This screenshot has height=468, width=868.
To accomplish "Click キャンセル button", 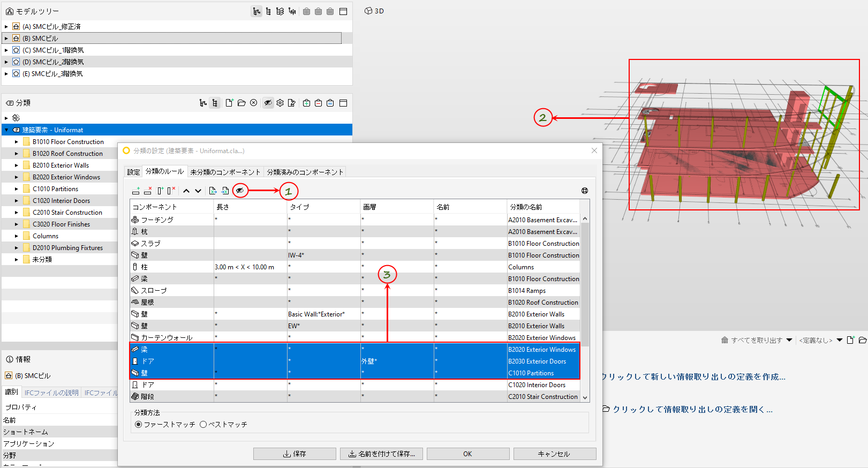I will click(x=555, y=454).
